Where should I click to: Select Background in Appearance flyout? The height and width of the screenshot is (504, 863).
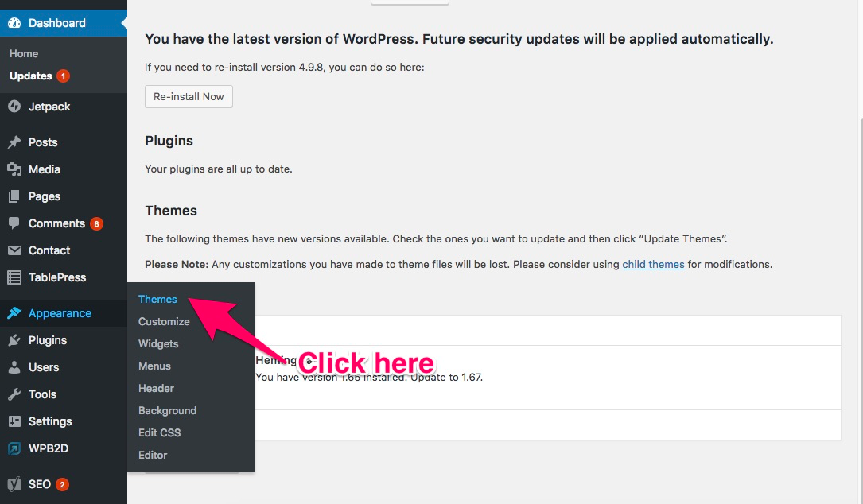167,410
